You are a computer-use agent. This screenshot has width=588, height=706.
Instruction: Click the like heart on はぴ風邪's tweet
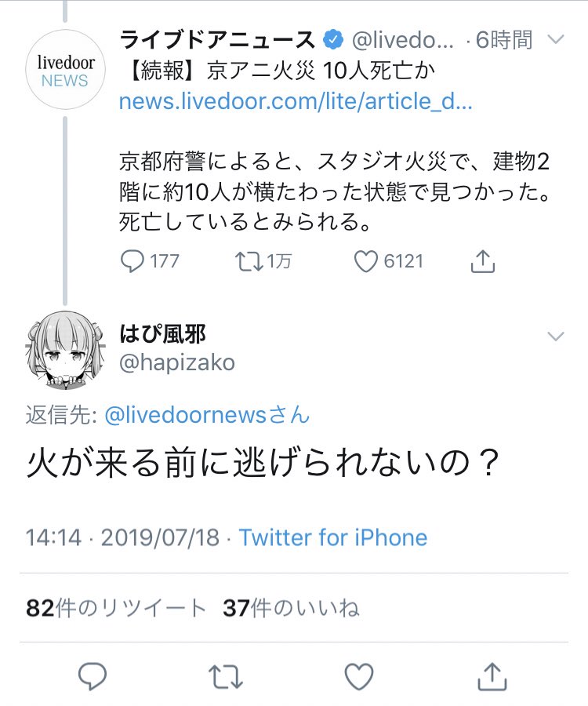pos(358,675)
